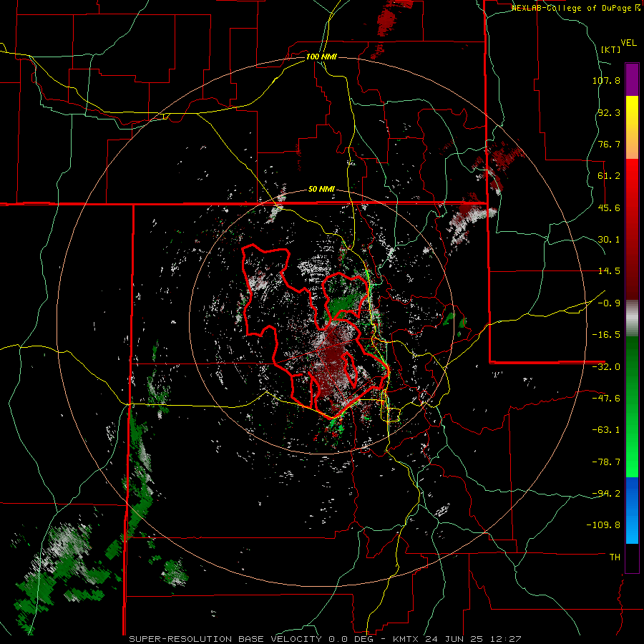Screen dimensions: 644x644
Task: Click the green segment of the color bar
Action: [632, 406]
